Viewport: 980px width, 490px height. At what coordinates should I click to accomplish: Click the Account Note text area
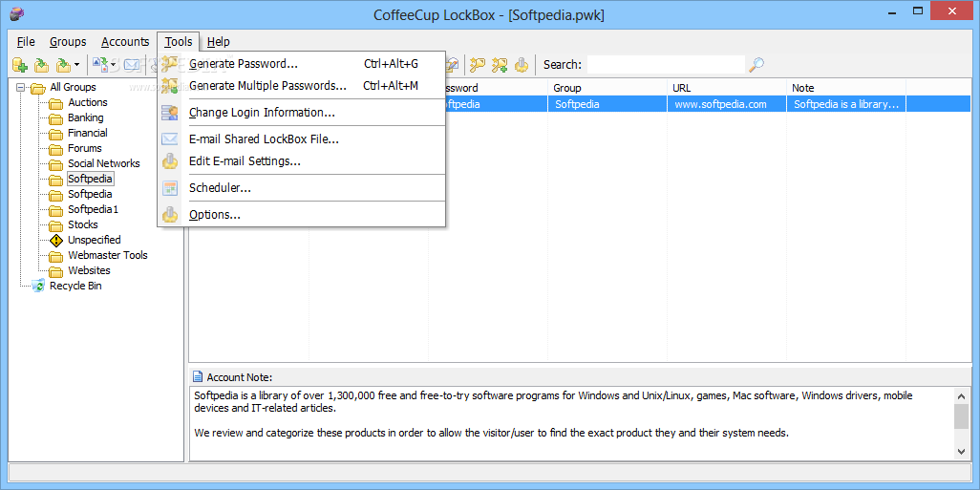pyautogui.click(x=571, y=424)
